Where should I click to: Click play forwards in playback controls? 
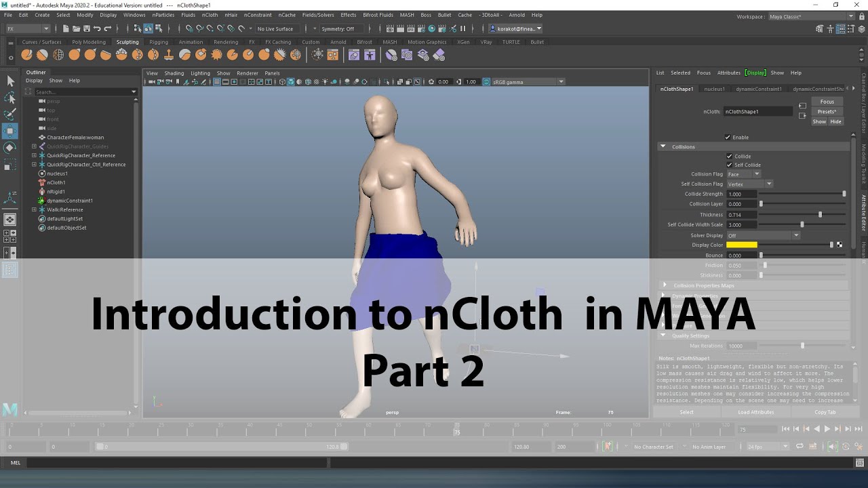(827, 428)
